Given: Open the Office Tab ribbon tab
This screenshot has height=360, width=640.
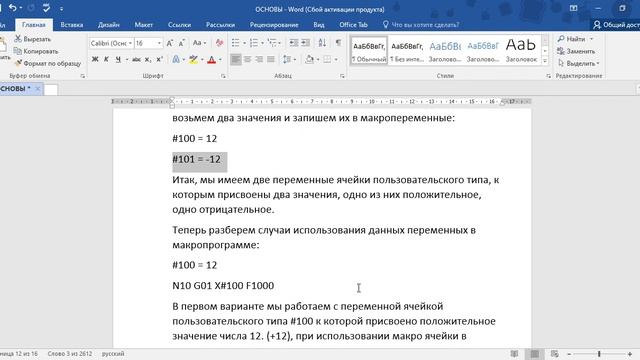Looking at the screenshot, I should click(x=353, y=25).
